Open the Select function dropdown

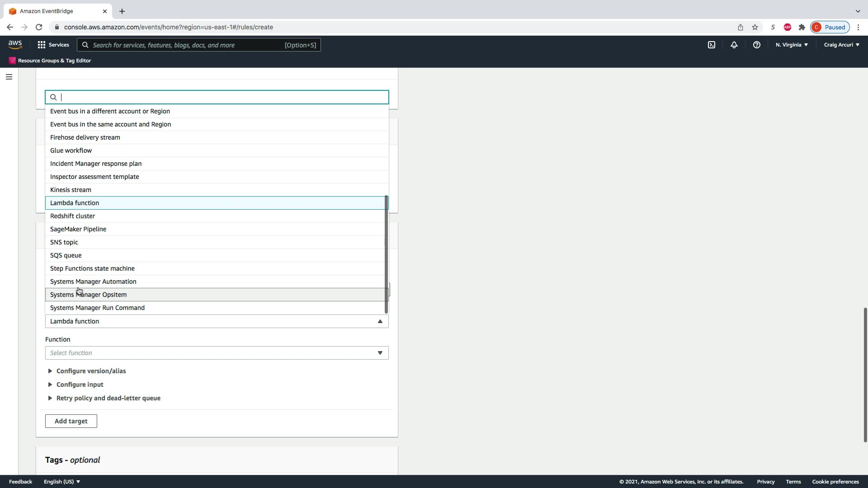217,353
